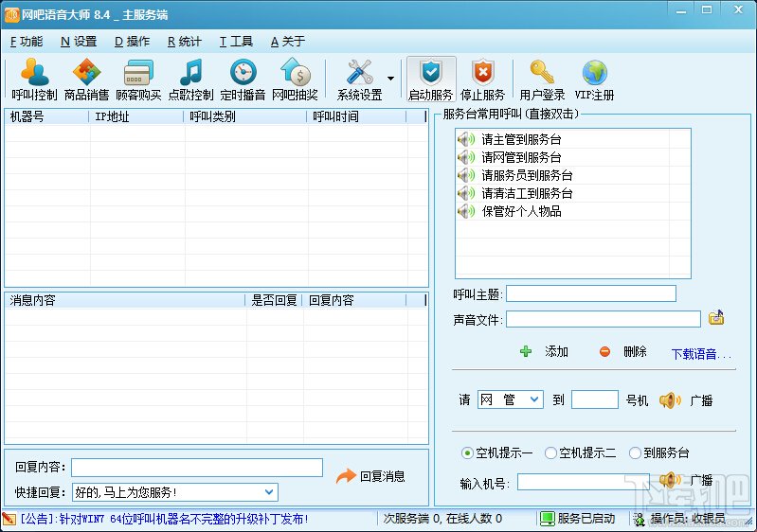This screenshot has width=757, height=532.
Task: Open the 呼叫控制 call control tool
Action: 34,80
